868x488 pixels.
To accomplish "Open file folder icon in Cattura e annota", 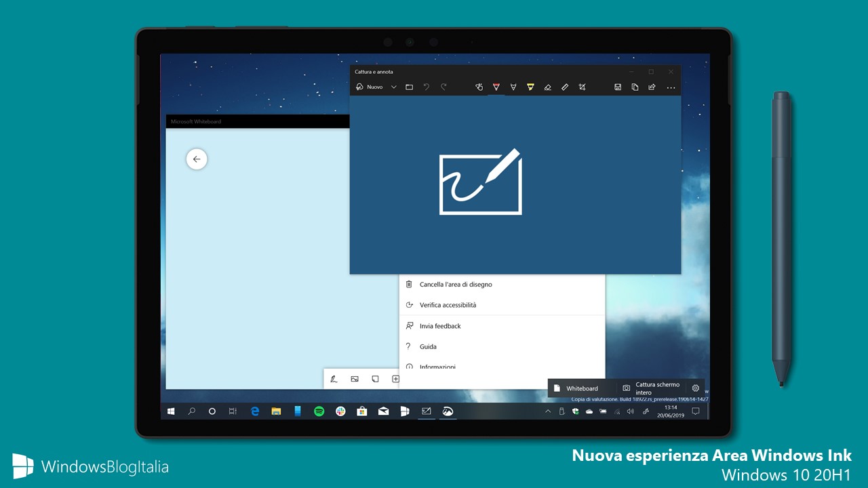I will click(x=410, y=87).
